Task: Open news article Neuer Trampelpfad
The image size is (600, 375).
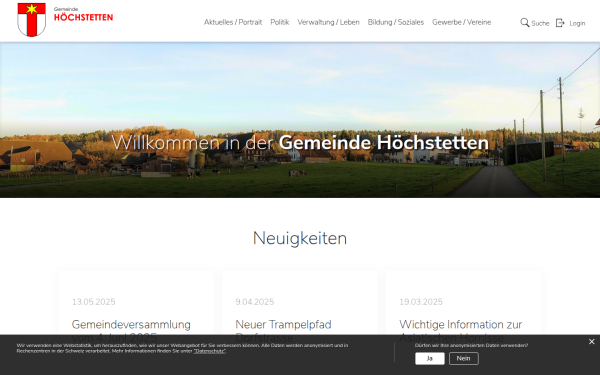Action: tap(283, 331)
